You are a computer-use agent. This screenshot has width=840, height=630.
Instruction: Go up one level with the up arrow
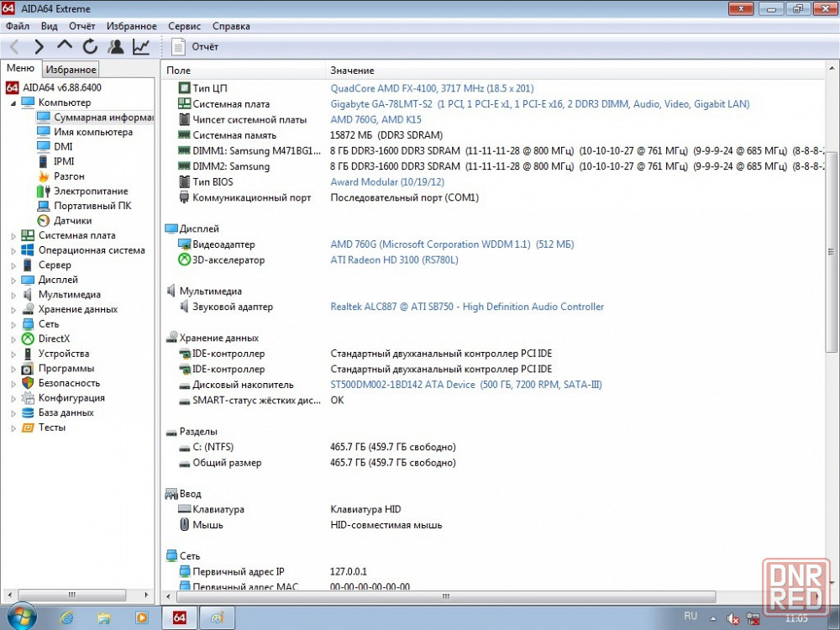coord(65,45)
